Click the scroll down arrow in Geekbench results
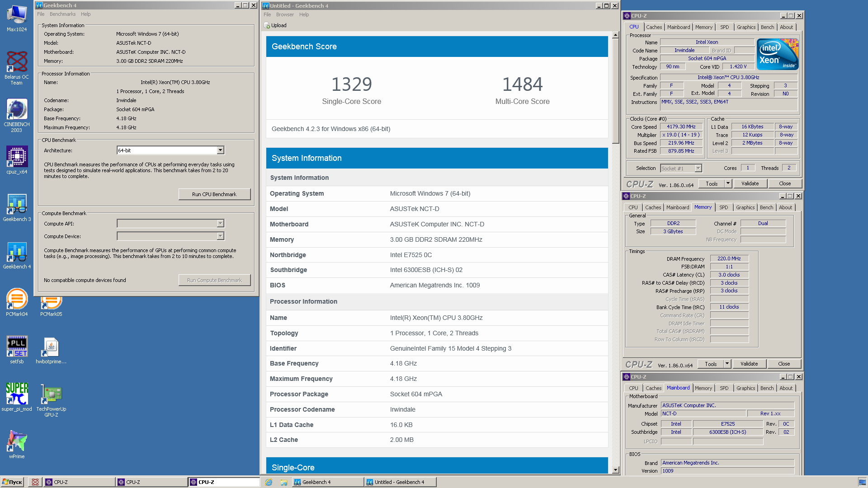This screenshot has width=868, height=488. pos(615,470)
